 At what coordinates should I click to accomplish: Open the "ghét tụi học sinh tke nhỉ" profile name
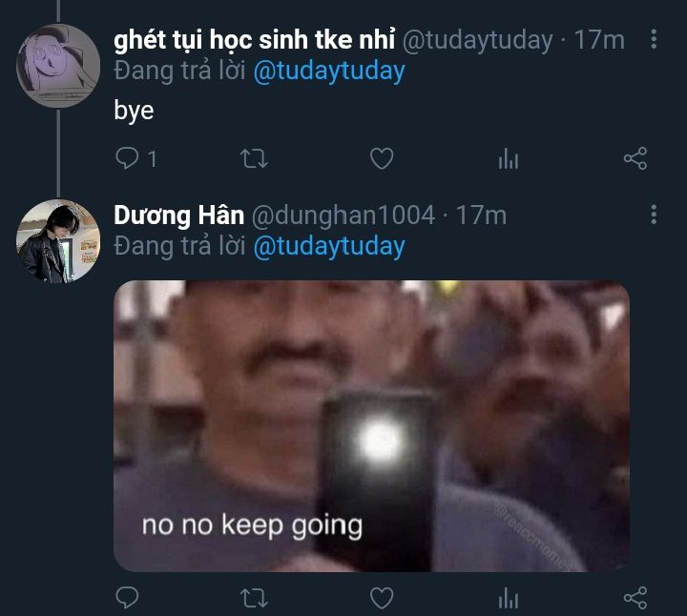tap(254, 39)
